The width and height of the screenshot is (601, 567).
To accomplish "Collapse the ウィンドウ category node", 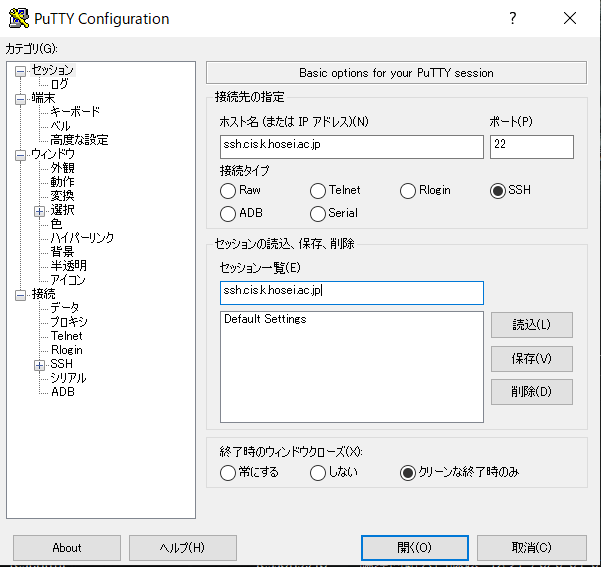I will click(20, 155).
